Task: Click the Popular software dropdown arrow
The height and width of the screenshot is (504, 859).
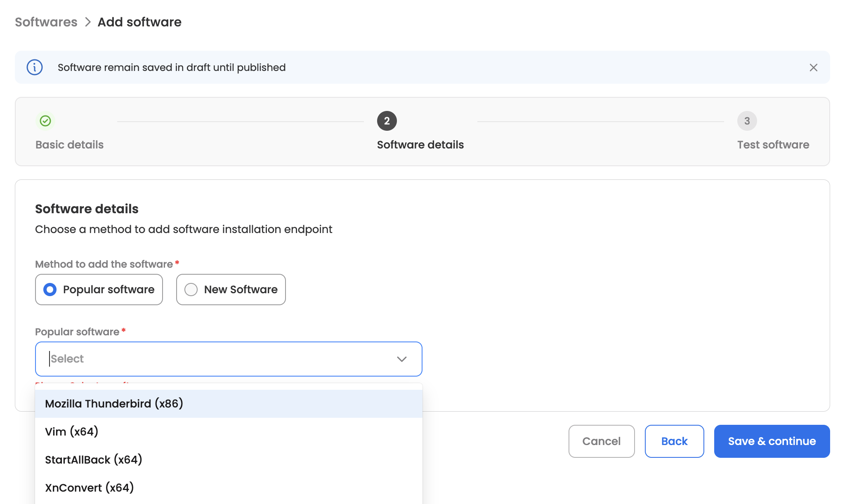Action: point(401,359)
